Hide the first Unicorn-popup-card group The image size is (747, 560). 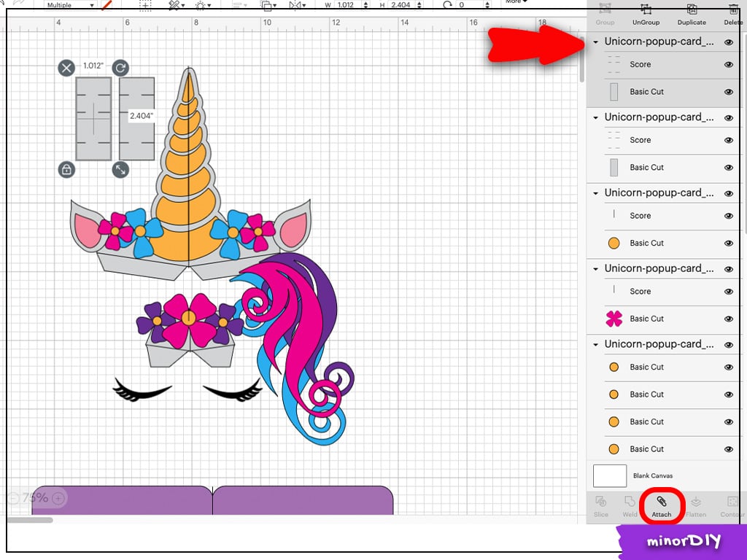tap(729, 42)
